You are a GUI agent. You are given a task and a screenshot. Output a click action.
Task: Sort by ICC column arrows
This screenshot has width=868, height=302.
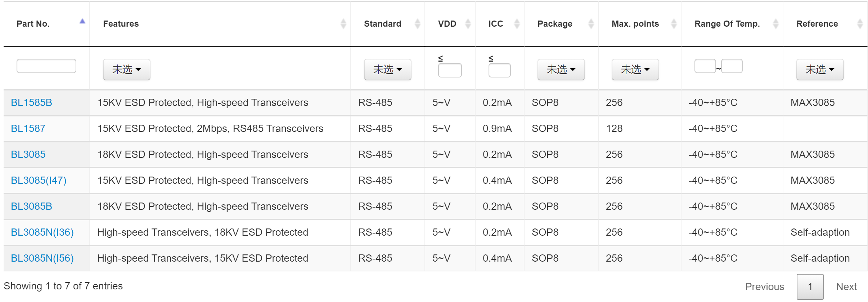(517, 24)
